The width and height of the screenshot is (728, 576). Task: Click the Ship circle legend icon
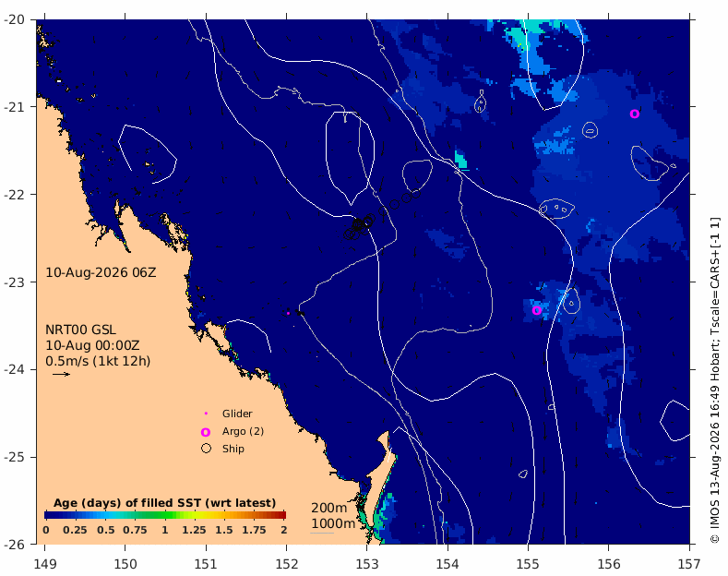click(x=206, y=449)
